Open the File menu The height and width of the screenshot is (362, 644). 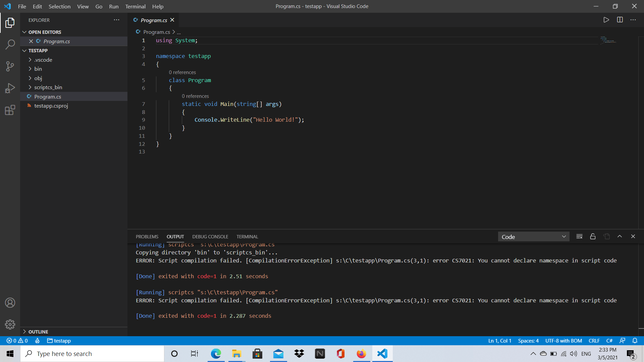point(22,6)
